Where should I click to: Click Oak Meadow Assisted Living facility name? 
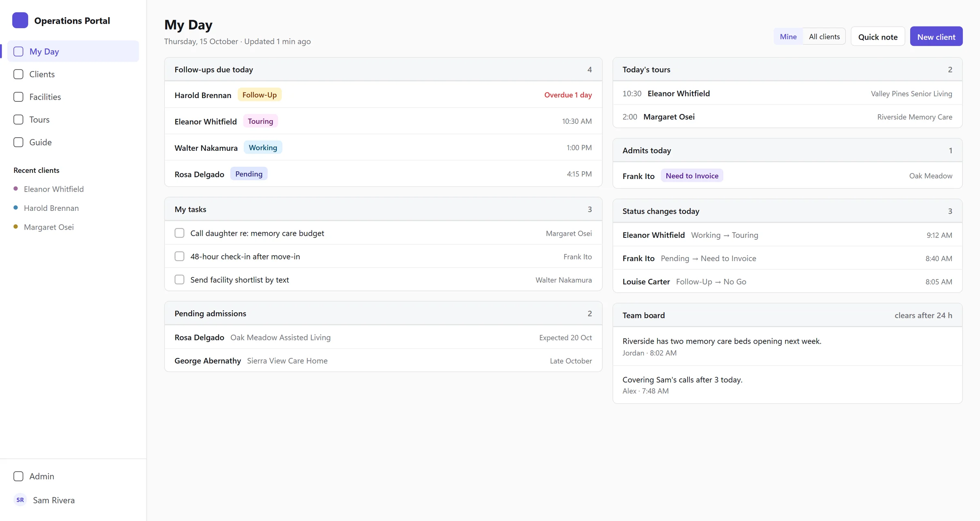(281, 337)
